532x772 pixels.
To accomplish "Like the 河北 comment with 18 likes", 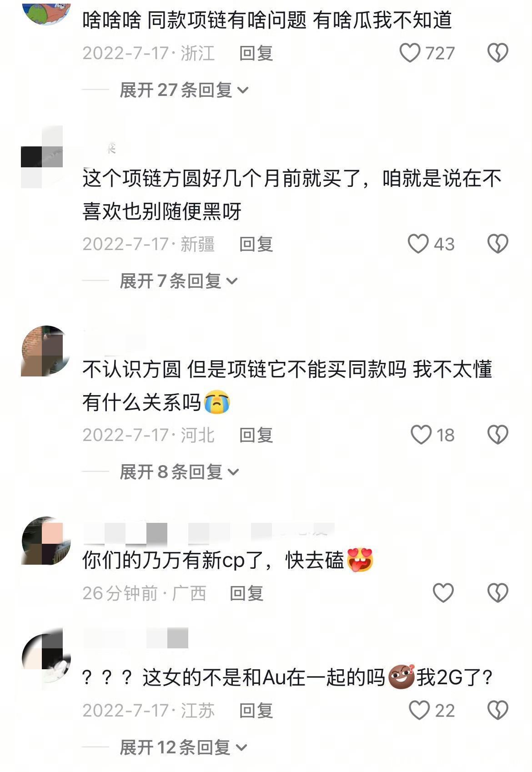I will 421,435.
